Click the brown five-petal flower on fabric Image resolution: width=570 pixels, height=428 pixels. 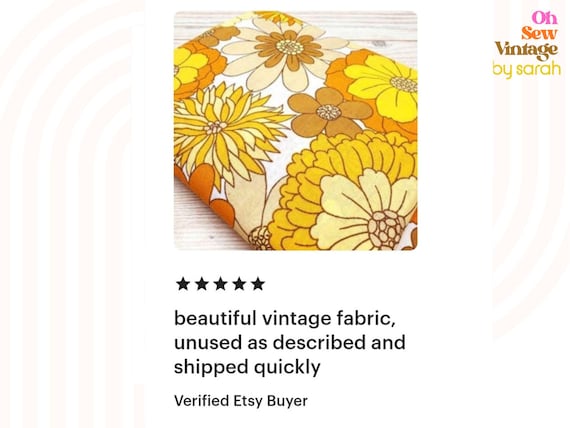click(329, 112)
